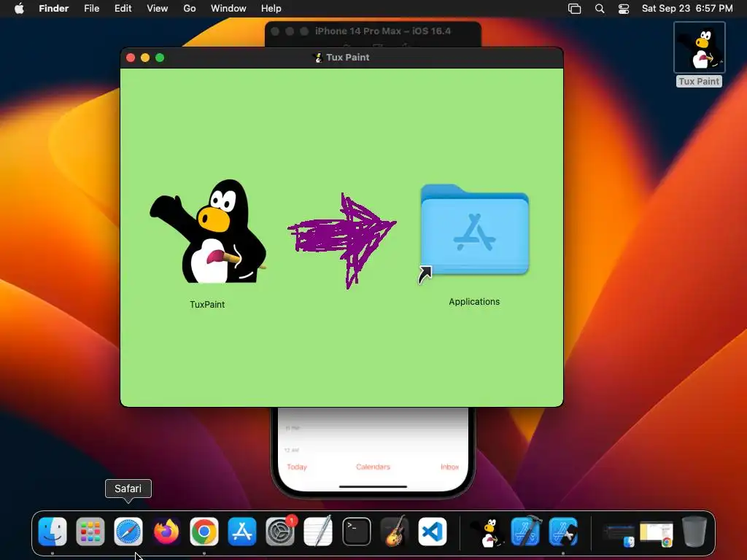Open Control Center in menu bar

(624, 9)
